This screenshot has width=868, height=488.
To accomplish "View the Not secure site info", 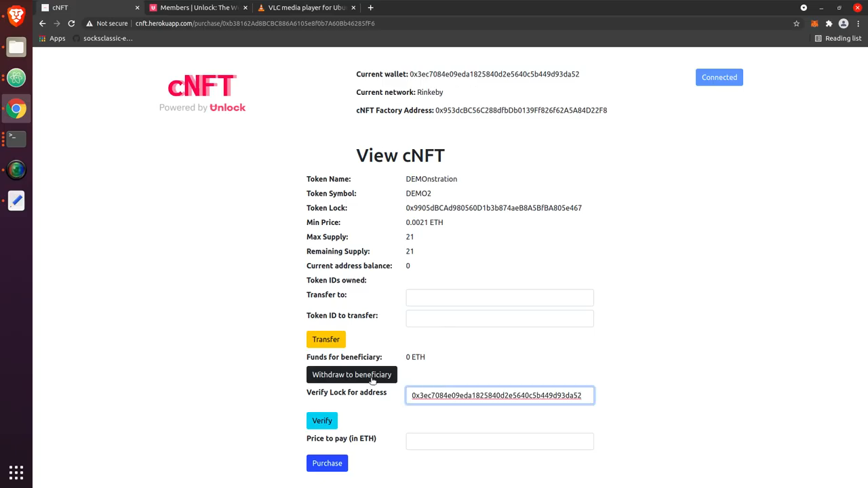I will [106, 23].
